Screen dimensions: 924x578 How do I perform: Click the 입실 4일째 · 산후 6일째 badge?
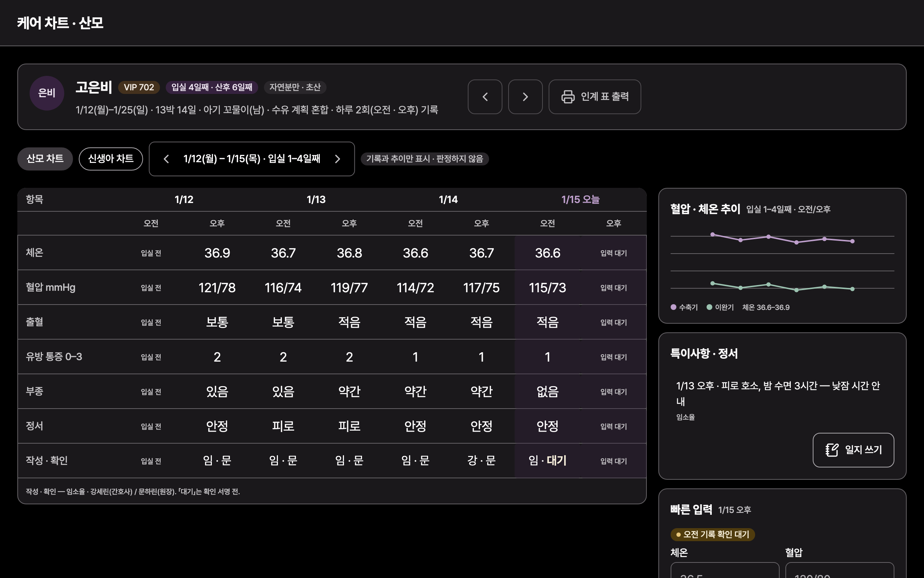click(x=212, y=87)
